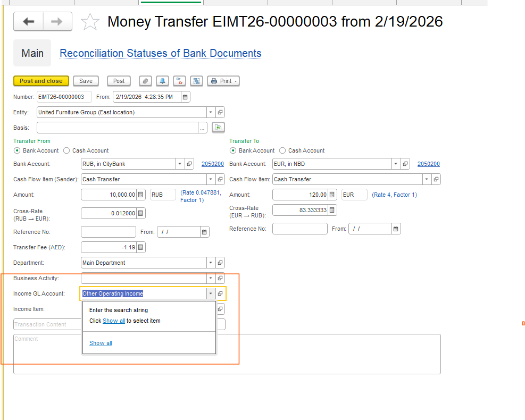
Task: Open the Dr/Cr journal entries icon
Action: click(x=179, y=81)
